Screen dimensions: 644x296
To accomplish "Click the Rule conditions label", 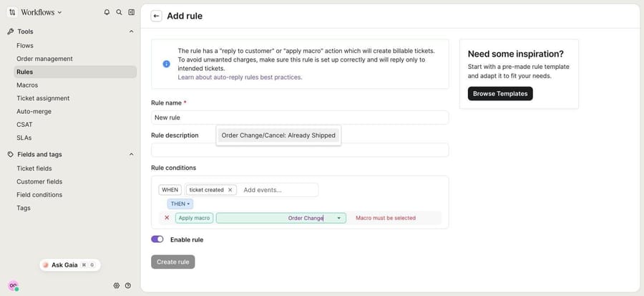I will [x=173, y=168].
